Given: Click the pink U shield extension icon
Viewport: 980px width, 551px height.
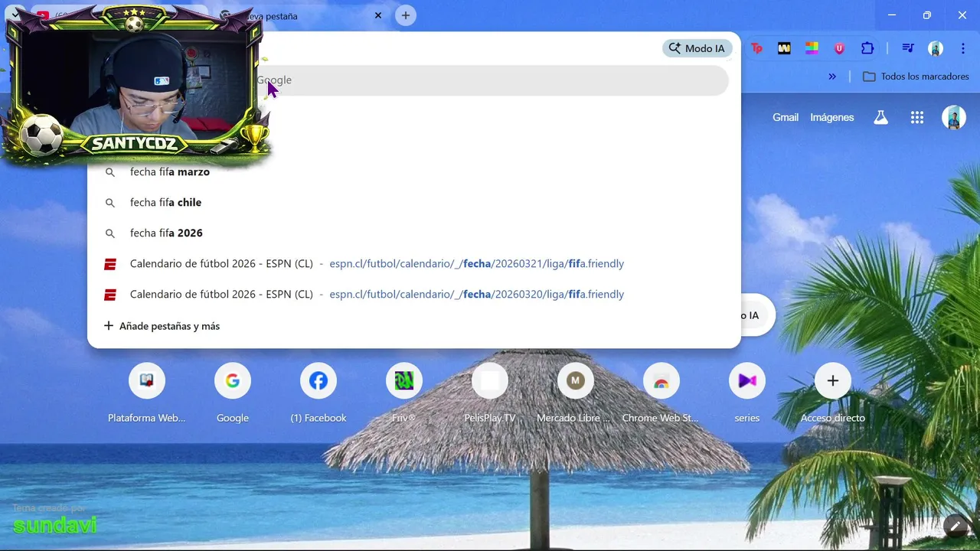Looking at the screenshot, I should (x=839, y=48).
